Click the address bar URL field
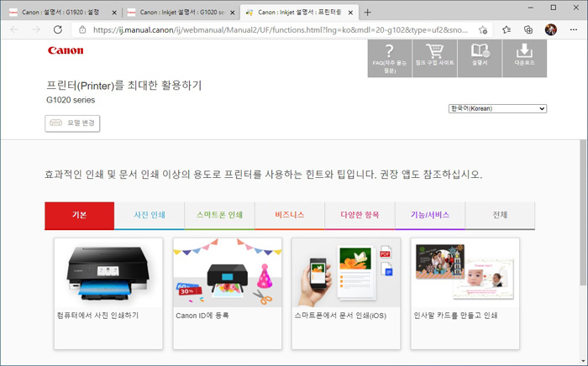 (x=281, y=30)
